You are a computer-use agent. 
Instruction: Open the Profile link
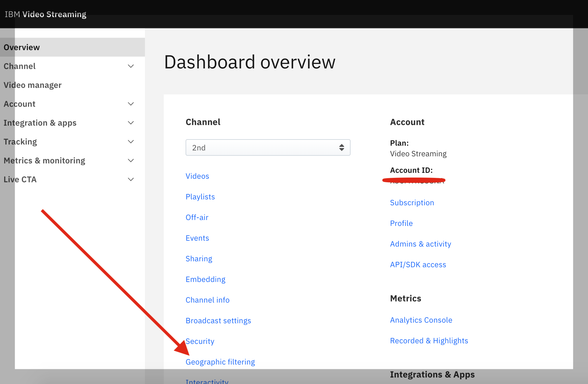point(401,223)
